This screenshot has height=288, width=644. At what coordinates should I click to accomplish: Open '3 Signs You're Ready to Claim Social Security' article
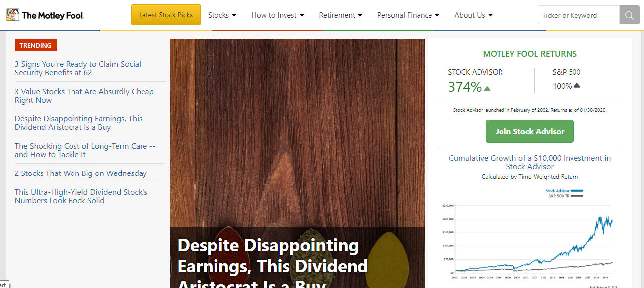pyautogui.click(x=78, y=68)
